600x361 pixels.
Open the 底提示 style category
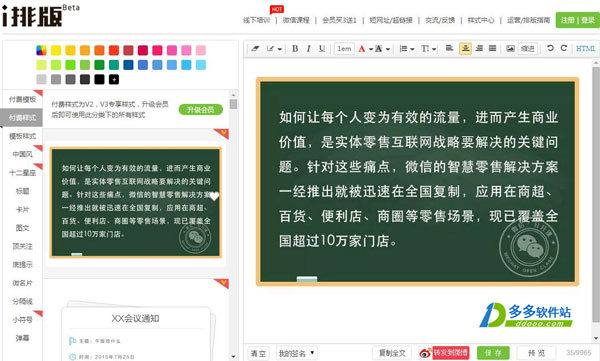[x=22, y=265]
